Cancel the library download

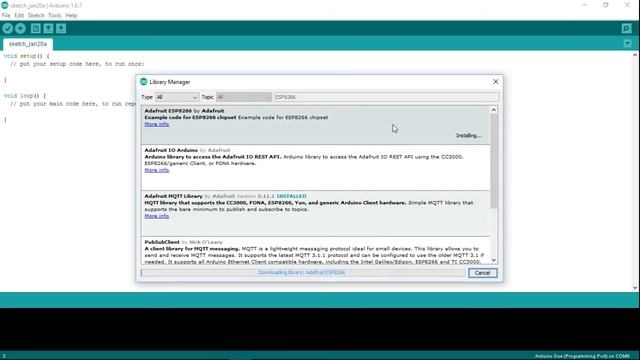482,273
